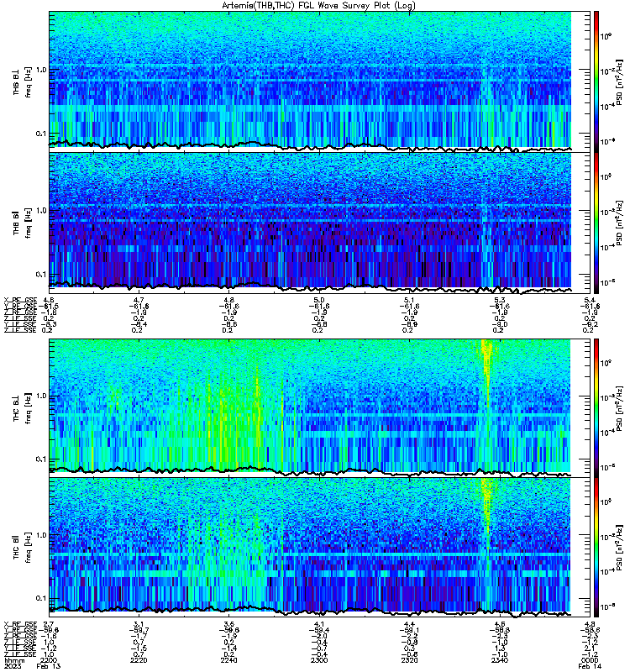Click the THC Y_RE_GSE value -59.7
The image size is (630, 672).
(139, 630)
